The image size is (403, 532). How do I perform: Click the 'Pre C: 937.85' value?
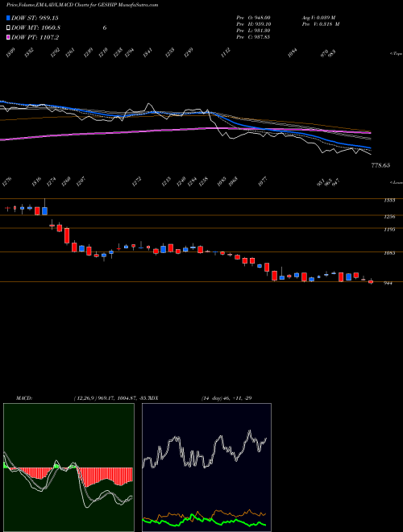pyautogui.click(x=253, y=37)
